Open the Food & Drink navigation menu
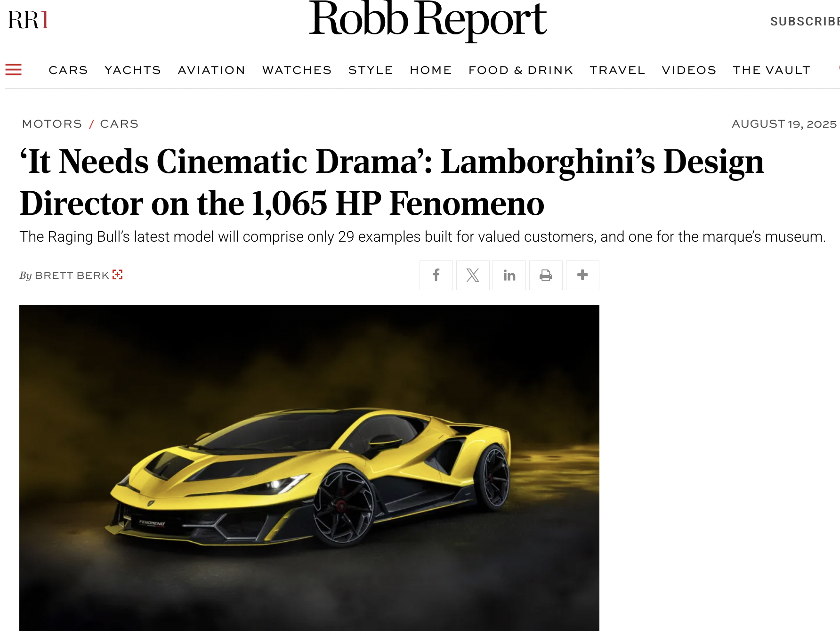Image resolution: width=840 pixels, height=635 pixels. 521,70
